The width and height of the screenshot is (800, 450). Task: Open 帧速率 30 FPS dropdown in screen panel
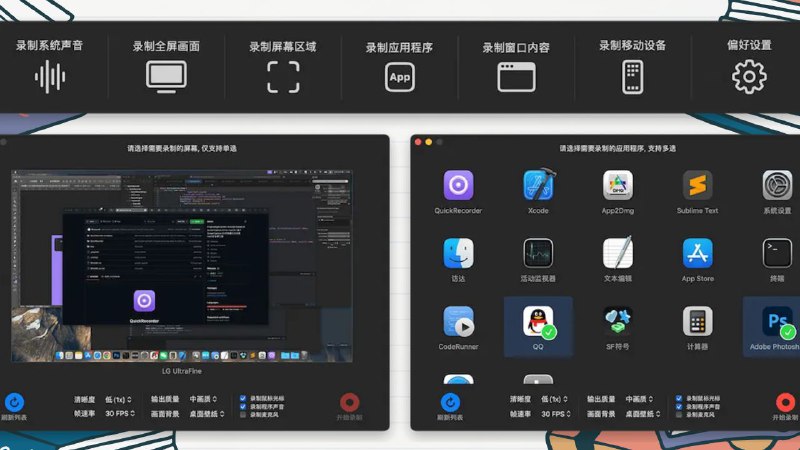(120, 413)
